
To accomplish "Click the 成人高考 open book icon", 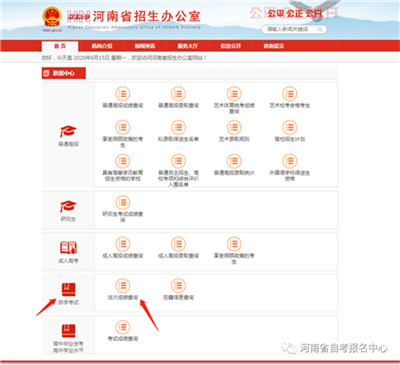I will tap(68, 248).
